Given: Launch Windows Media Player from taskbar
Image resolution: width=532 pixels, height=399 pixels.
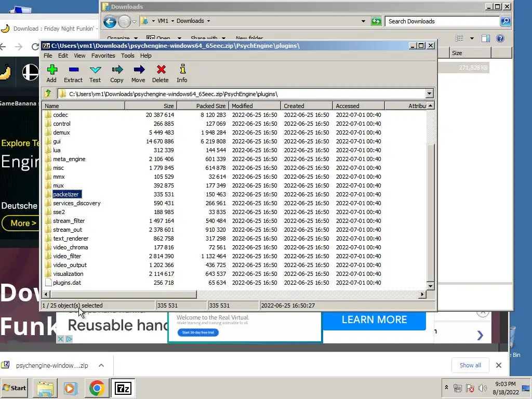Looking at the screenshot, I should point(71,388).
